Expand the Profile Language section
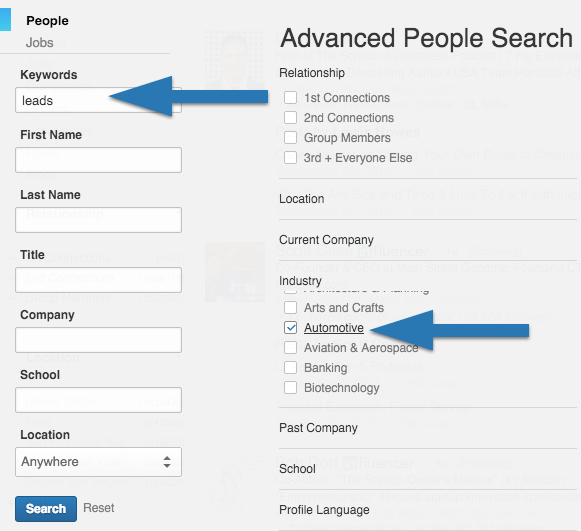This screenshot has width=581, height=531. pyautogui.click(x=324, y=510)
